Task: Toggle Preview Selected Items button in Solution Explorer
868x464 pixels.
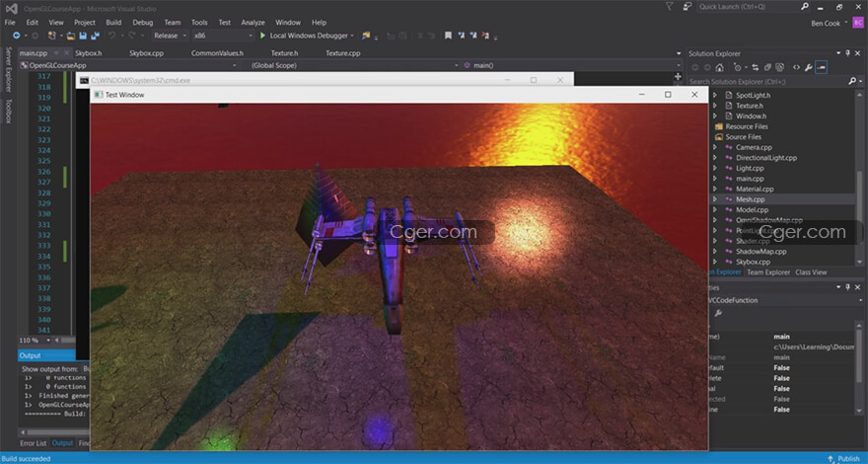Action: coord(821,68)
